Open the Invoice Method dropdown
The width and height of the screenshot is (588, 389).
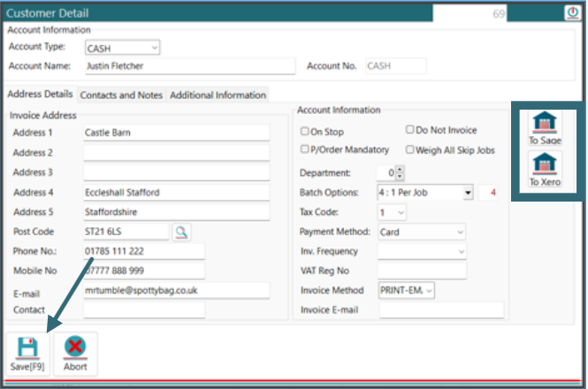430,291
